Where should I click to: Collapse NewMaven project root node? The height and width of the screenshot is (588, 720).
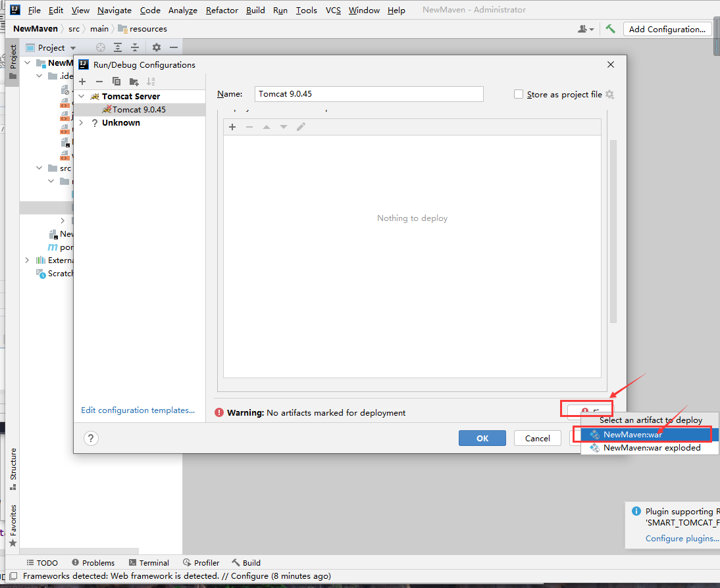28,63
